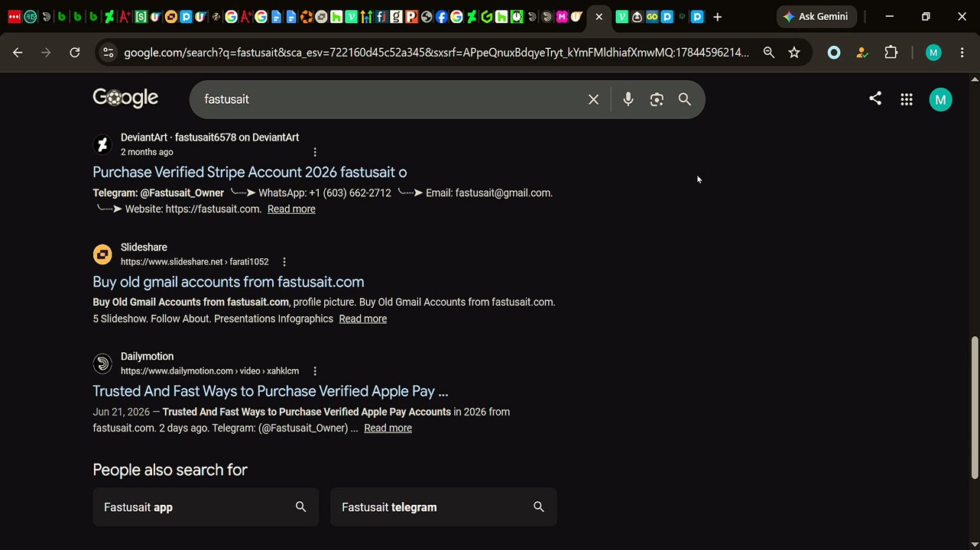Click the Google logo
980x550 pixels.
[x=125, y=98]
